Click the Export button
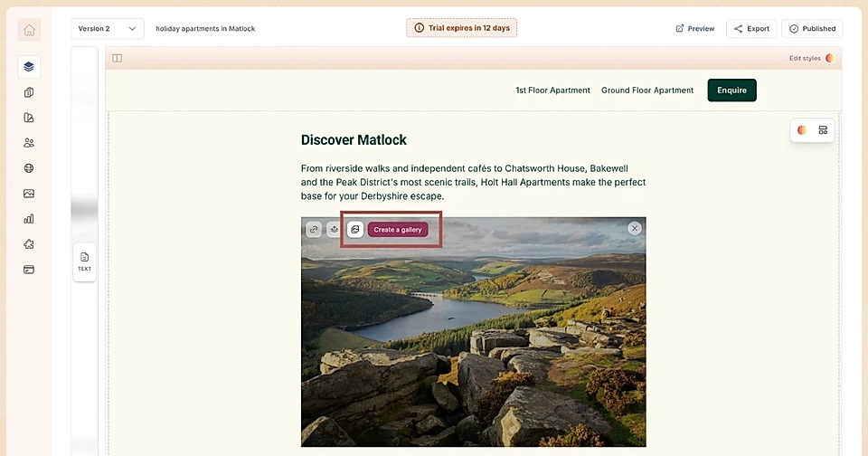 pyautogui.click(x=751, y=29)
